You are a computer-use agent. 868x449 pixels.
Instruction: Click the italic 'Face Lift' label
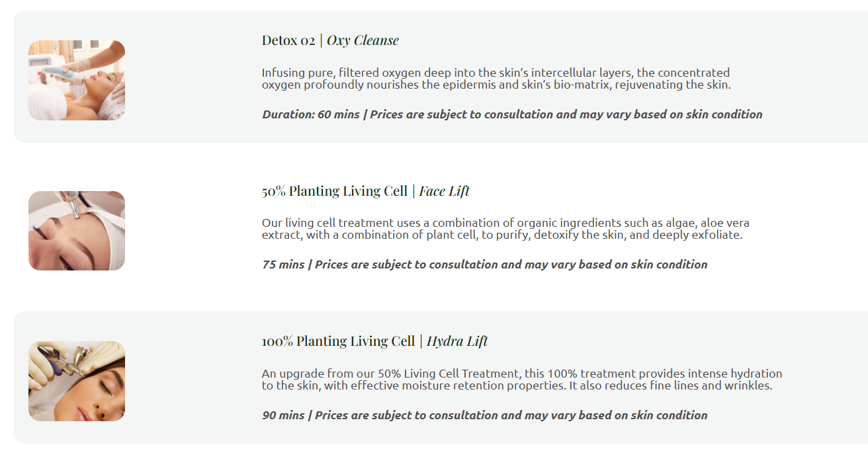click(444, 192)
